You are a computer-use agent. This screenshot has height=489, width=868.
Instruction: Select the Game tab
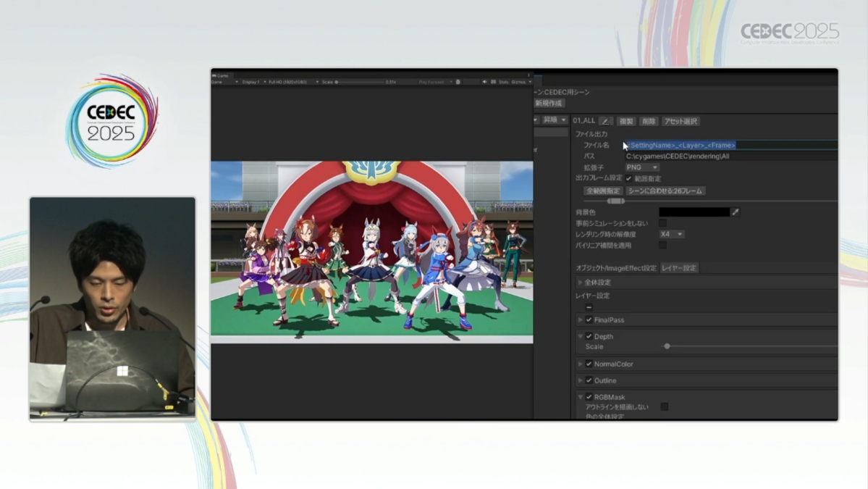tap(221, 75)
